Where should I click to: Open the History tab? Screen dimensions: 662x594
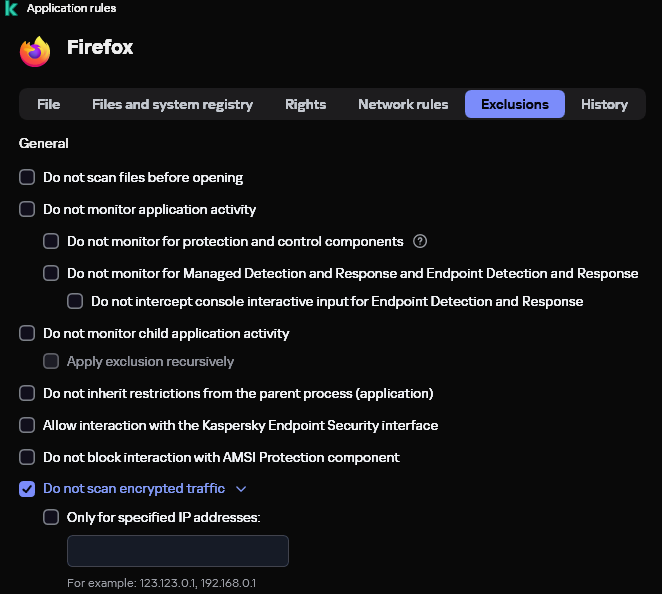tap(604, 104)
